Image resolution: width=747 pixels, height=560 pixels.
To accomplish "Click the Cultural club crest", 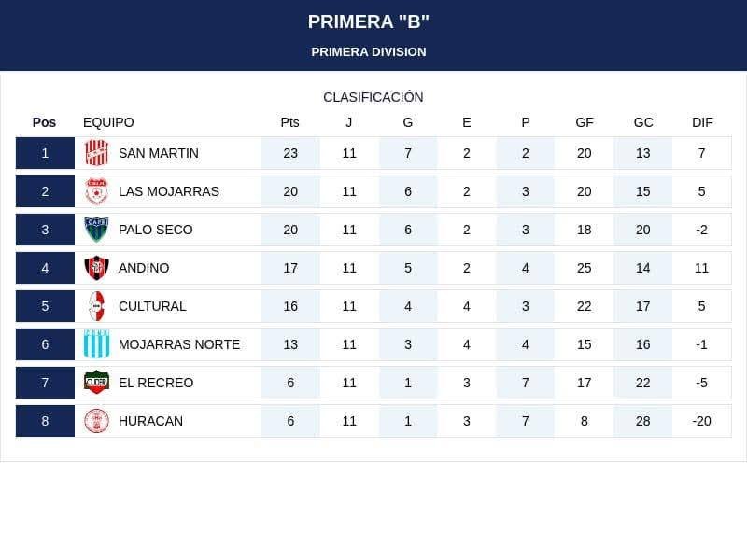I will pyautogui.click(x=97, y=306).
